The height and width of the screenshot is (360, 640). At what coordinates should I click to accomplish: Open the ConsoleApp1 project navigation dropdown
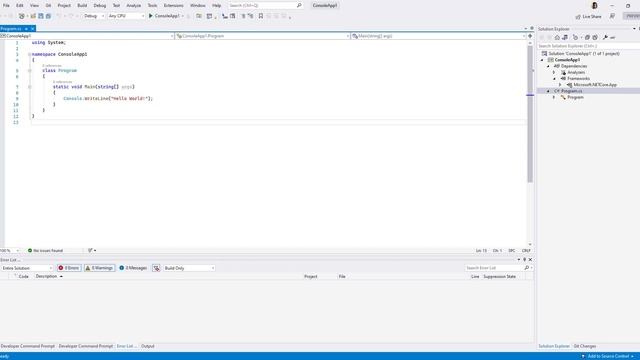87,36
